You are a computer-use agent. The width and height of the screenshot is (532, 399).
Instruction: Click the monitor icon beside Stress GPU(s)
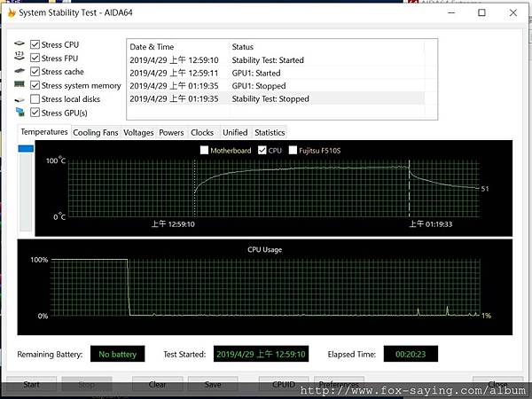coord(20,112)
